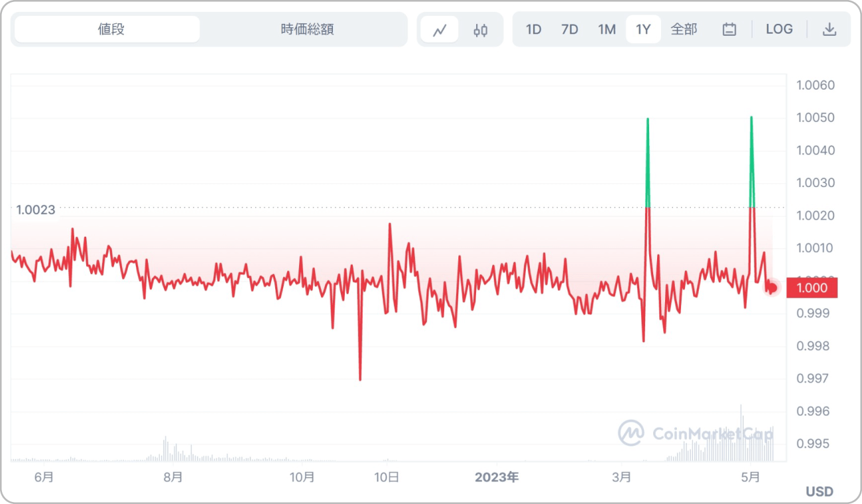This screenshot has height=504, width=862.
Task: Click the 1.0050 value on the price axis
Action: point(816,118)
